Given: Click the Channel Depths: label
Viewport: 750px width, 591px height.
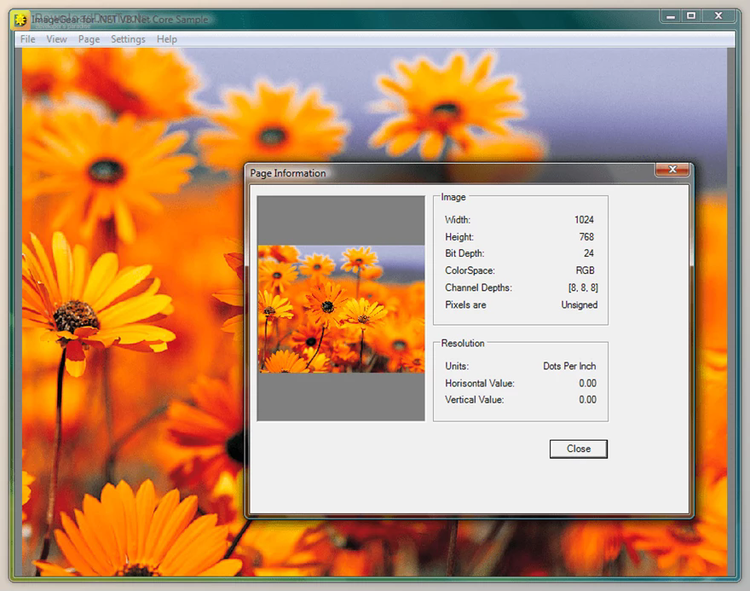Looking at the screenshot, I should pos(478,288).
